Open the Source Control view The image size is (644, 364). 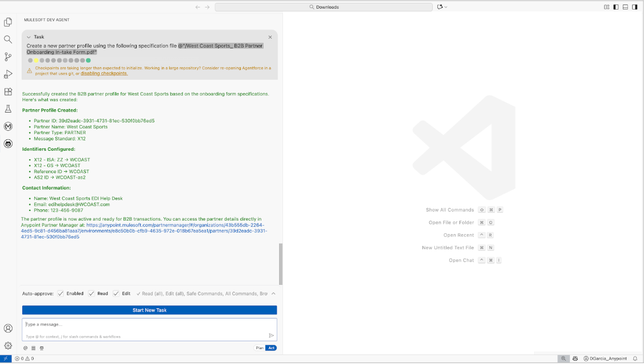coord(8,56)
